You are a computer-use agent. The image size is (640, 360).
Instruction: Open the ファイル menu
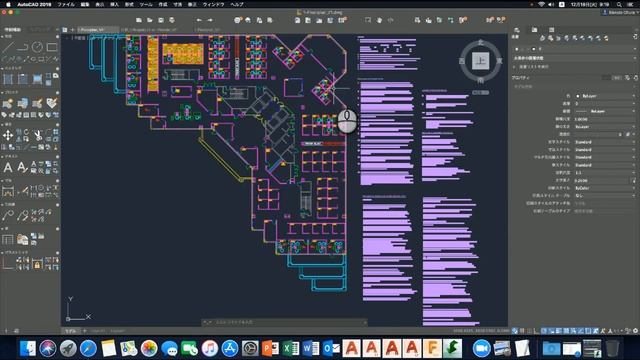66,4
